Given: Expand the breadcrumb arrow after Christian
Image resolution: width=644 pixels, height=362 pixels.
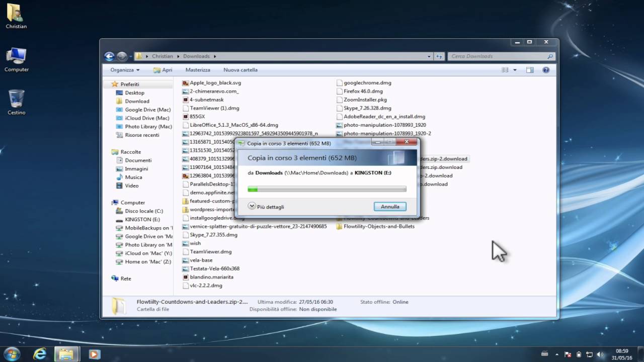Looking at the screenshot, I should click(178, 56).
